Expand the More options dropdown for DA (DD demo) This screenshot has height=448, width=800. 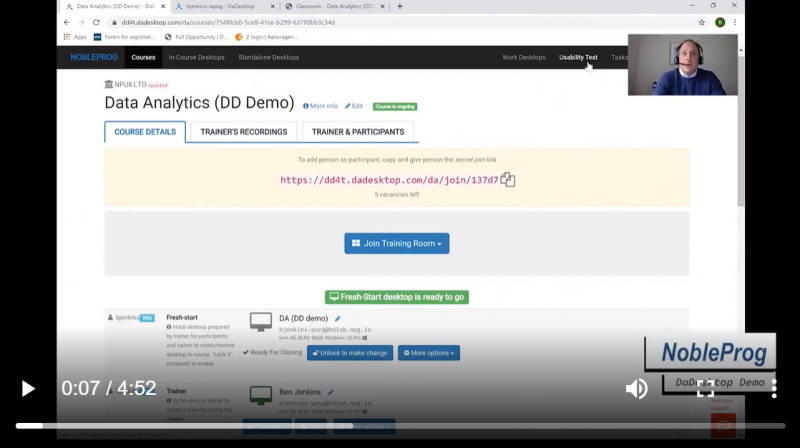(x=429, y=353)
